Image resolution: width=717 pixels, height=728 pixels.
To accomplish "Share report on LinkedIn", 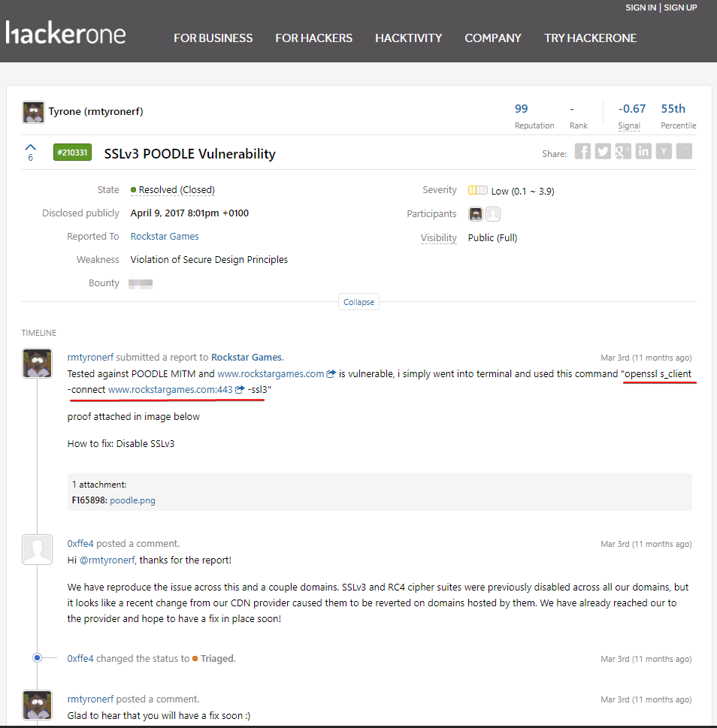I will pyautogui.click(x=643, y=151).
